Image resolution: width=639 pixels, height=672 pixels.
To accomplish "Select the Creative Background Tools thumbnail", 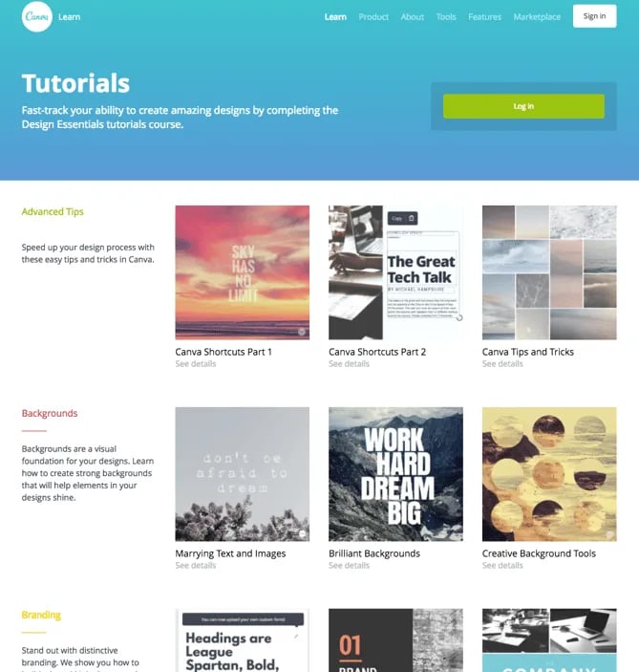I will tap(549, 474).
